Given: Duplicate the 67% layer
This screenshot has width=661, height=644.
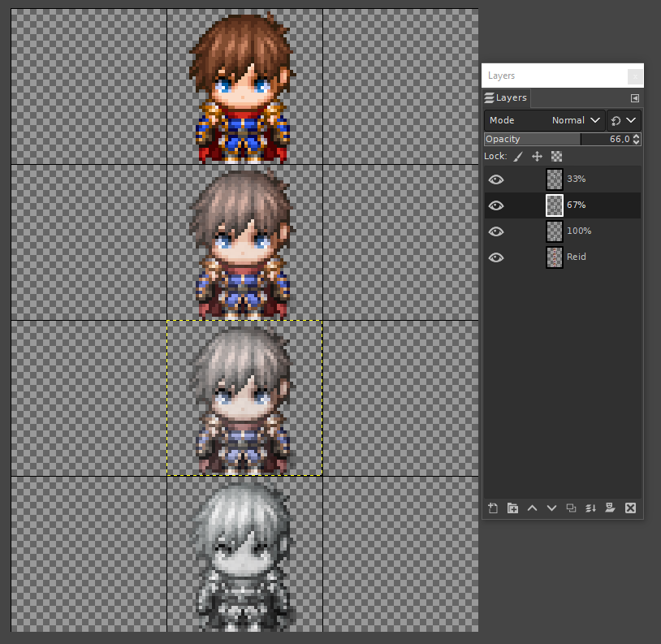Looking at the screenshot, I should (571, 508).
